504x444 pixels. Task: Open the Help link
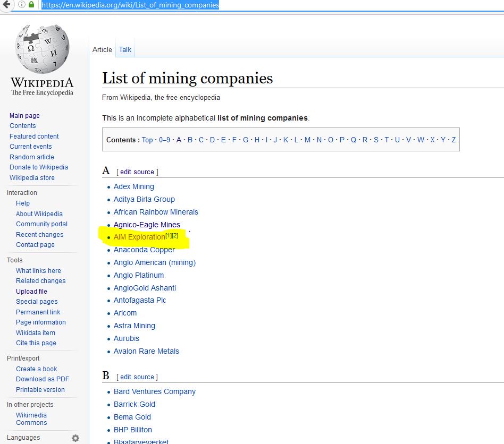click(x=23, y=203)
